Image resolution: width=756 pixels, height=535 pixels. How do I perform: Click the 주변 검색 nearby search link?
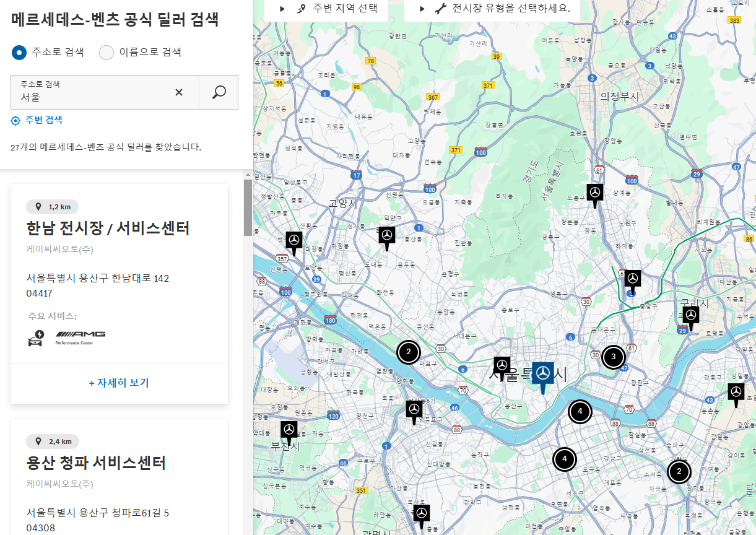coord(37,120)
